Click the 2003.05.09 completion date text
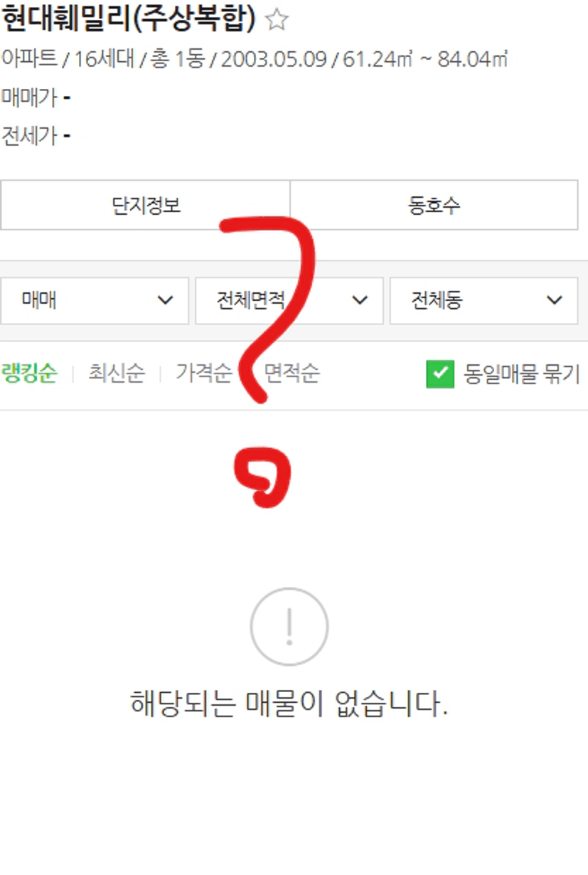The width and height of the screenshot is (588, 875). coord(274,58)
